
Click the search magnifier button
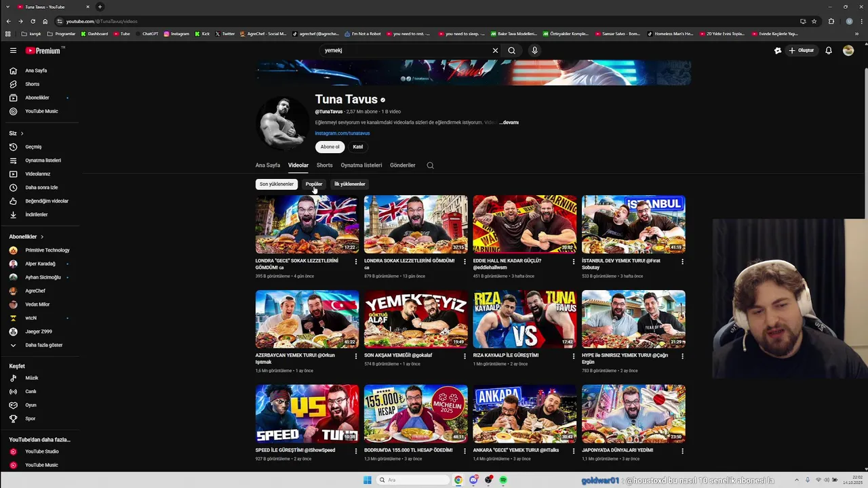point(512,50)
